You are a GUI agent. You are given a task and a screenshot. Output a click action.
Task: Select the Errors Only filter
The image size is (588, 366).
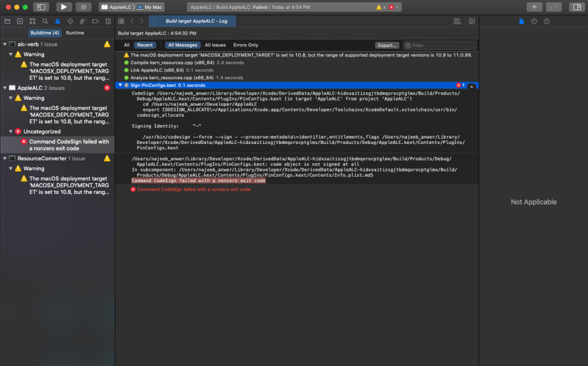pyautogui.click(x=246, y=45)
